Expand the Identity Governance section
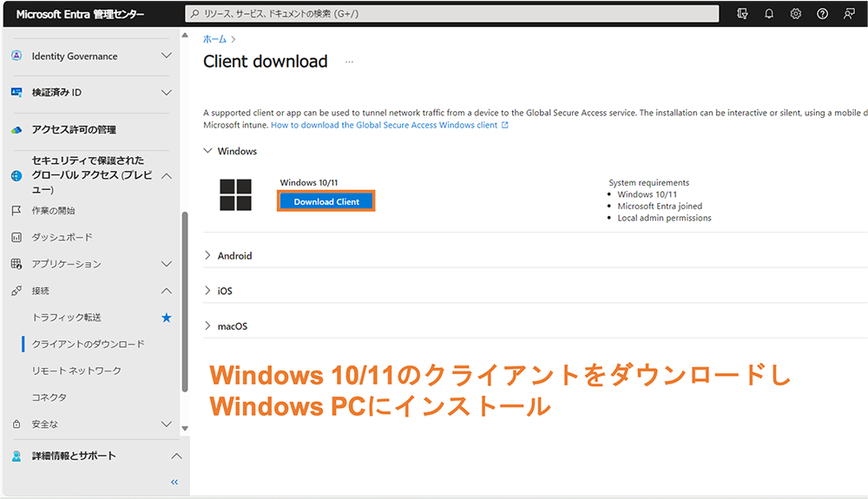 point(166,56)
